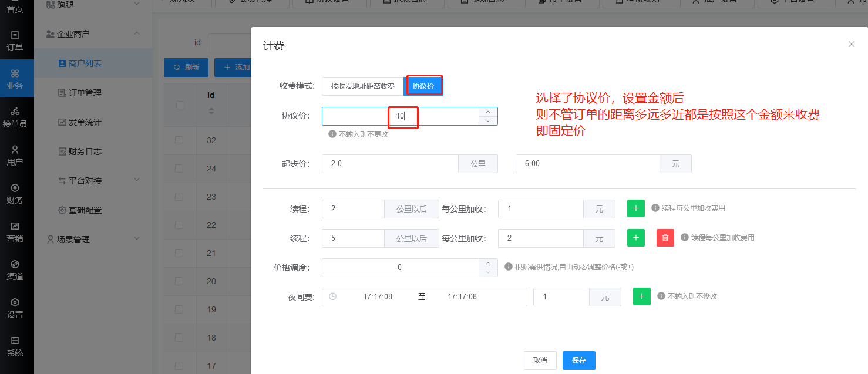This screenshot has width=868, height=374.
Task: Click the clock icon in 夜间费 time range
Action: pyautogui.click(x=333, y=296)
